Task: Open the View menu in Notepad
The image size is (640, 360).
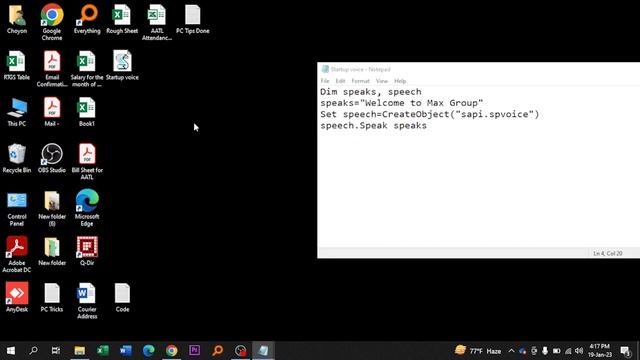Action: 382,81
